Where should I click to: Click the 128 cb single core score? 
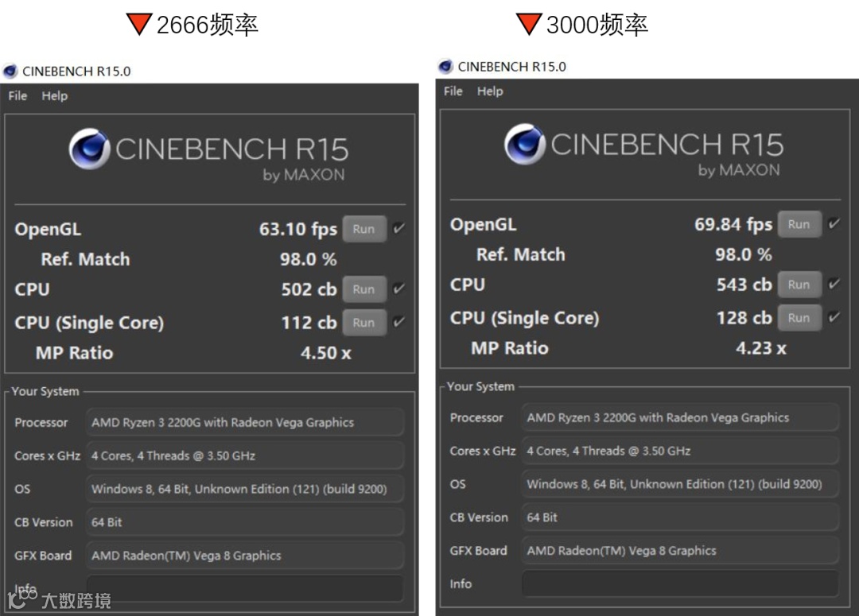pos(744,318)
